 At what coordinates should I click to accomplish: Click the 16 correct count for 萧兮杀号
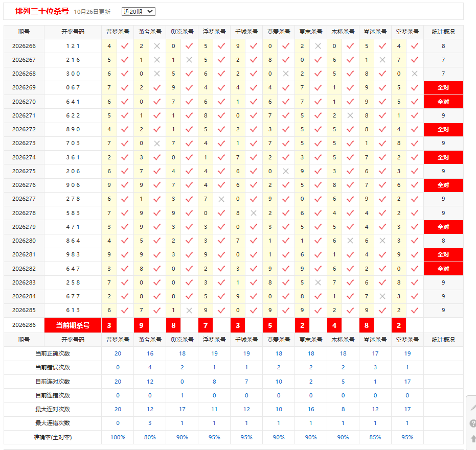[x=150, y=353]
